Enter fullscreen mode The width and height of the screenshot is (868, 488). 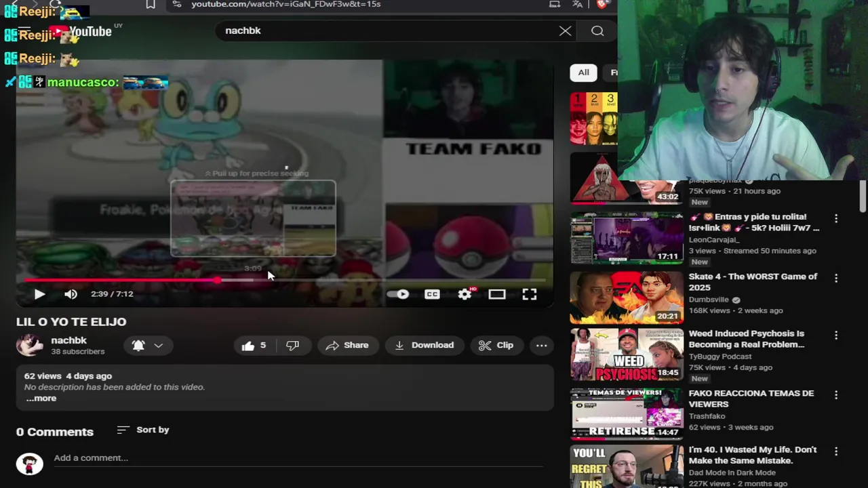click(x=530, y=294)
